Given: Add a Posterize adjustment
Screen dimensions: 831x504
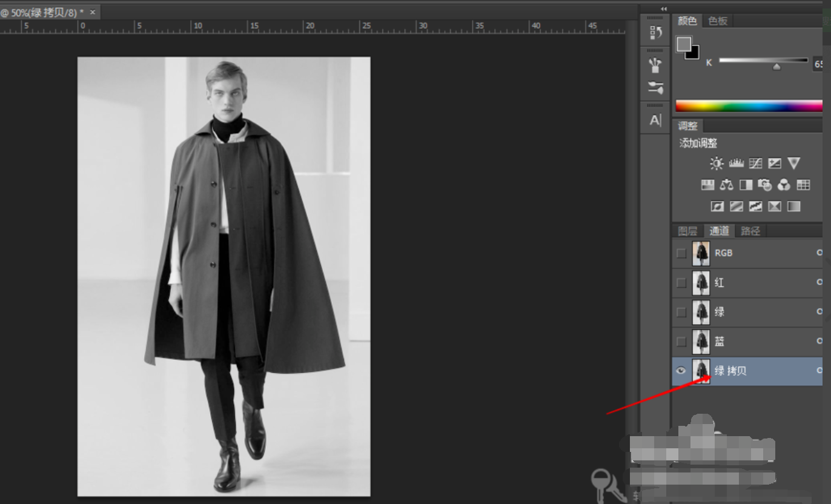Looking at the screenshot, I should pos(737,207).
